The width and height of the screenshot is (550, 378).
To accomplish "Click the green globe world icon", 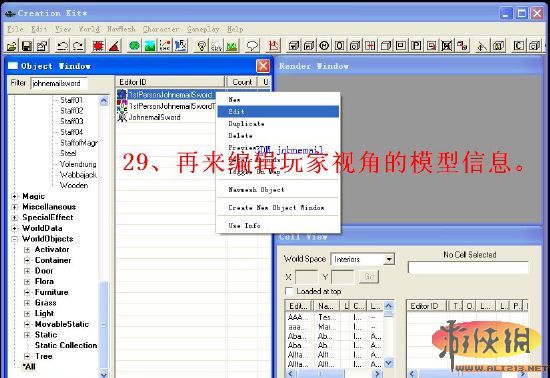I will click(x=134, y=46).
